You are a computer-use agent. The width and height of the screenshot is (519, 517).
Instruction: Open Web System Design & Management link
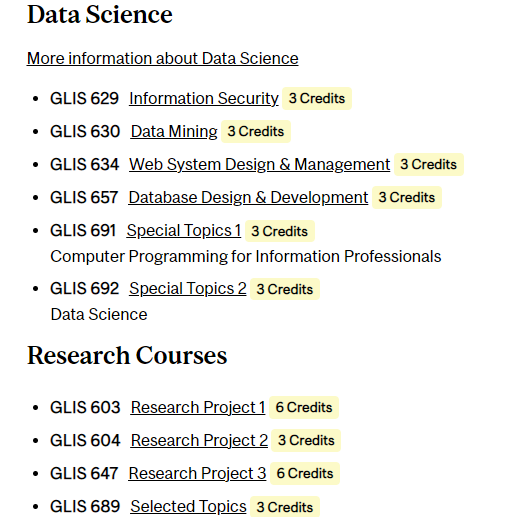tap(259, 165)
